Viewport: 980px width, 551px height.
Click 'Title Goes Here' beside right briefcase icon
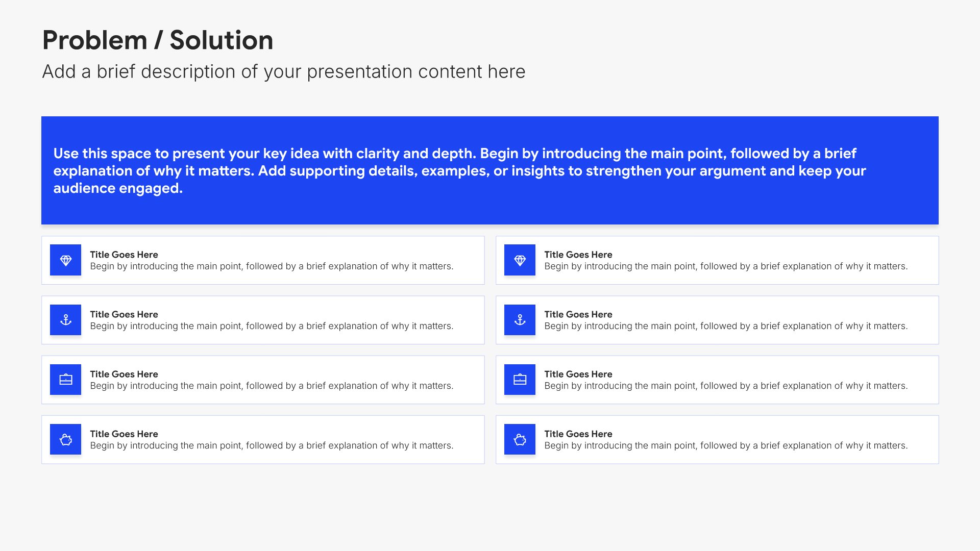click(x=578, y=374)
